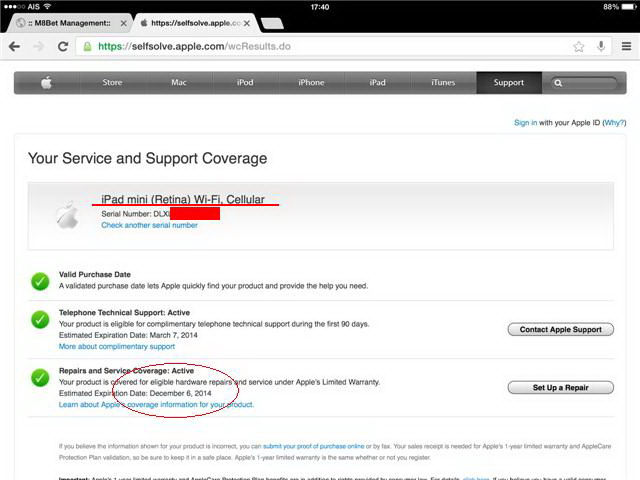Screen dimensions: 640x480
Task: Tap the microphone voice search icon
Action: 601,46
